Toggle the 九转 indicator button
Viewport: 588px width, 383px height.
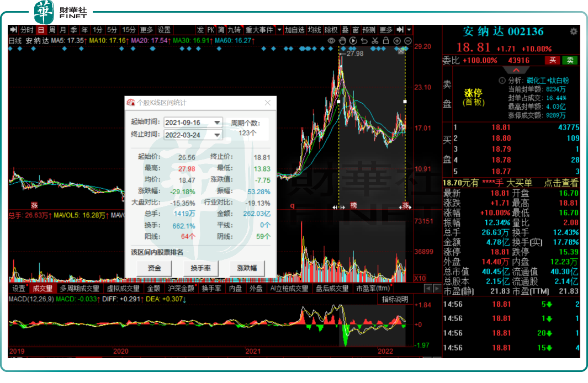[x=235, y=30]
